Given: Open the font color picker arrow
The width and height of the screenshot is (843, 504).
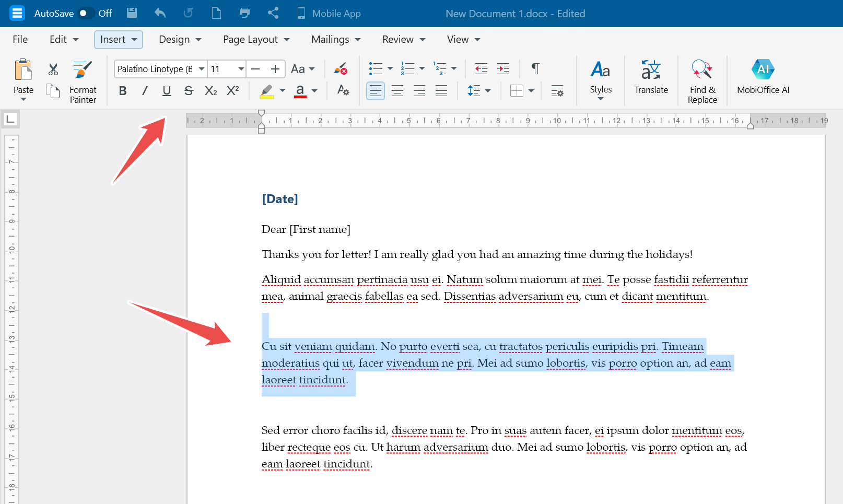Looking at the screenshot, I should click(x=314, y=91).
